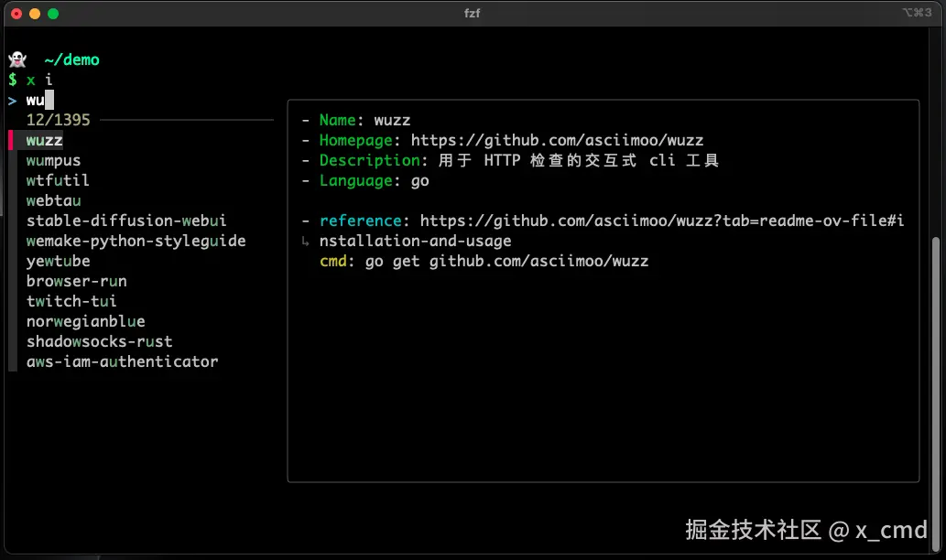Select the twitch-tui list entry
This screenshot has width=946, height=560.
pos(71,301)
